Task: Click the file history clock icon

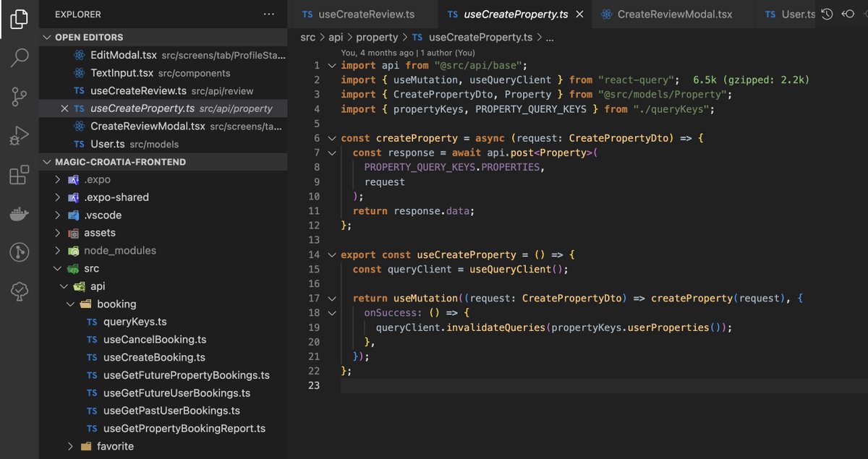Action: click(x=827, y=14)
